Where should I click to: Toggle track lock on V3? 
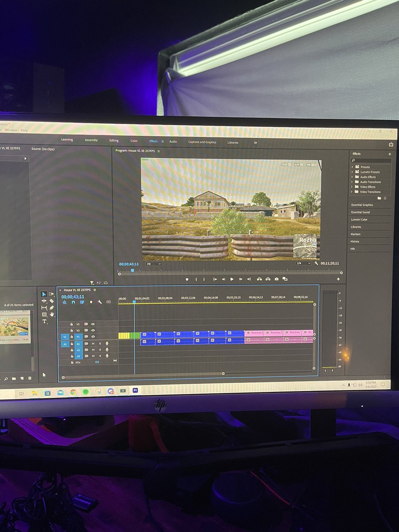tap(71, 324)
